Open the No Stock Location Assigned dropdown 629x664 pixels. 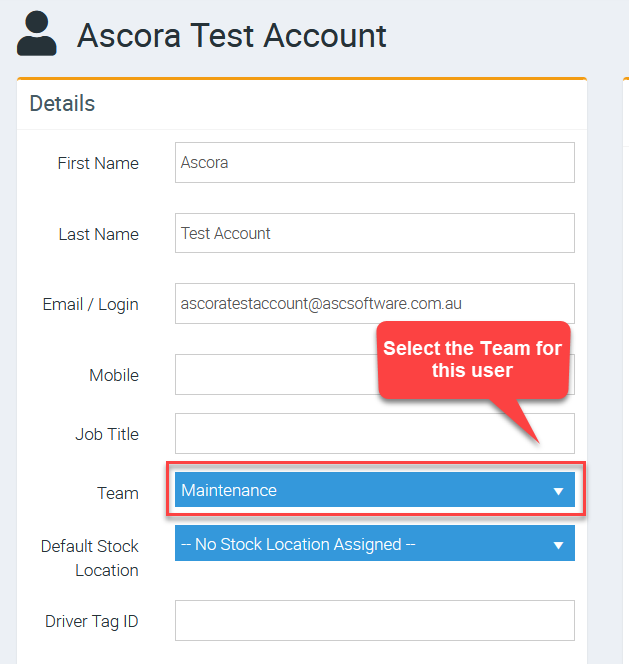point(374,543)
